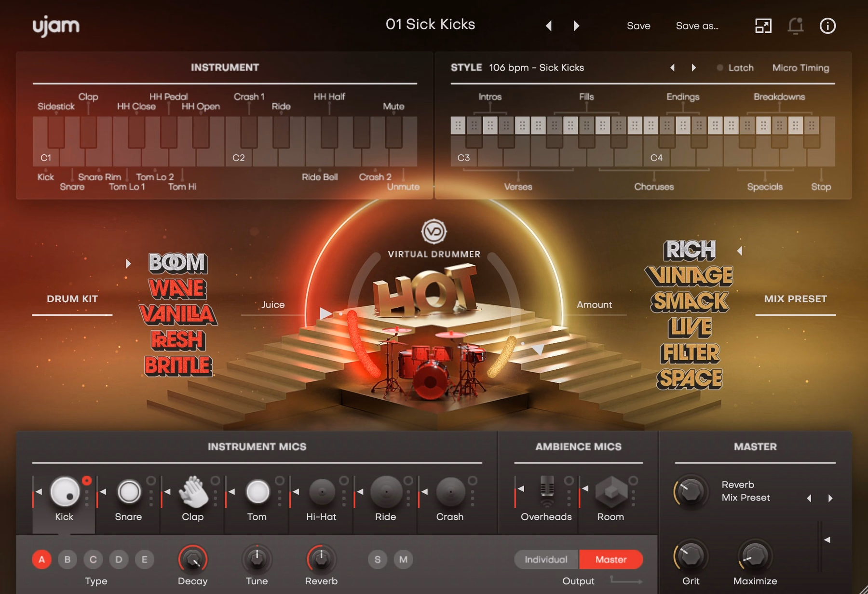Viewport: 868px width, 594px height.
Task: Adjust the Grit knob
Action: click(691, 555)
